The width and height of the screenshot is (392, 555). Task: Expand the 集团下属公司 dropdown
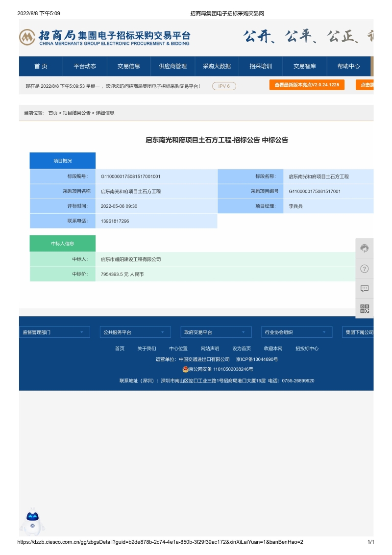(x=358, y=332)
